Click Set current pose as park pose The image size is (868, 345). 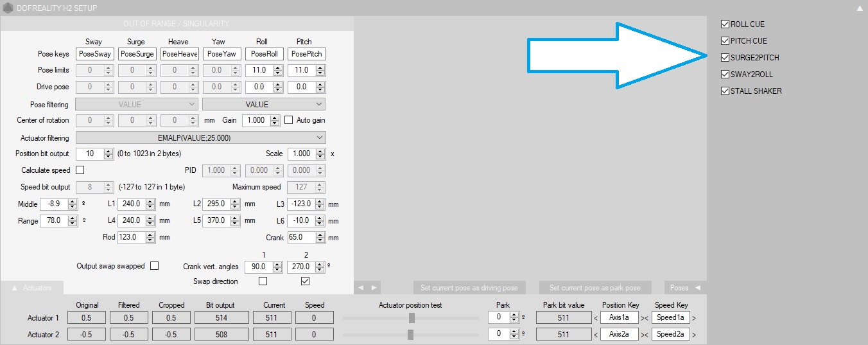coord(595,288)
